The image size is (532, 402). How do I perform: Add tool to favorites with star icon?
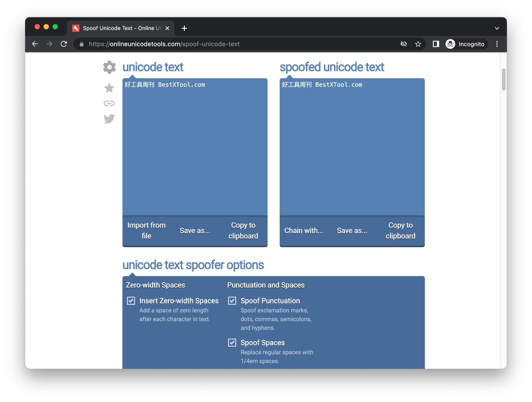point(109,88)
